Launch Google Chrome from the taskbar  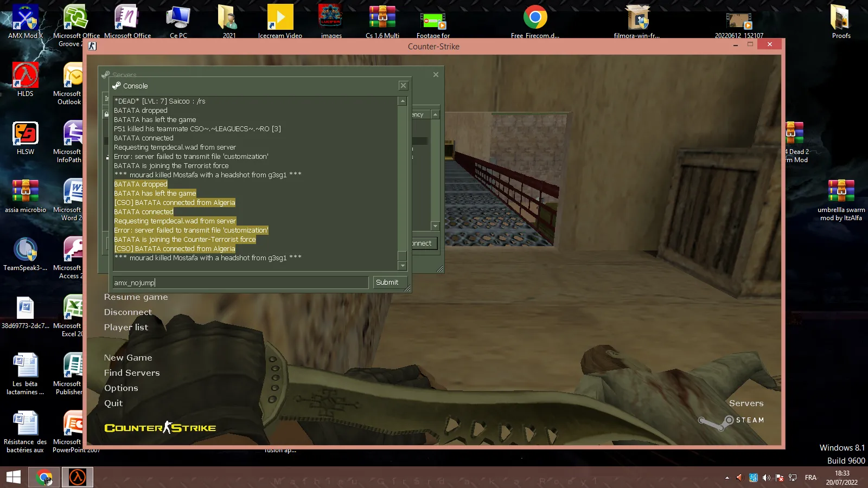(44, 478)
